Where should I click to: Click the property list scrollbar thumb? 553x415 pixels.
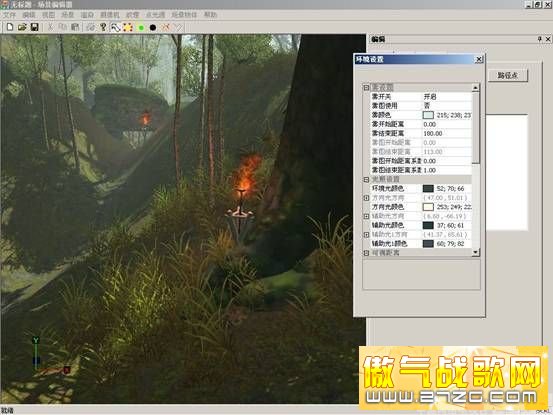(476, 128)
